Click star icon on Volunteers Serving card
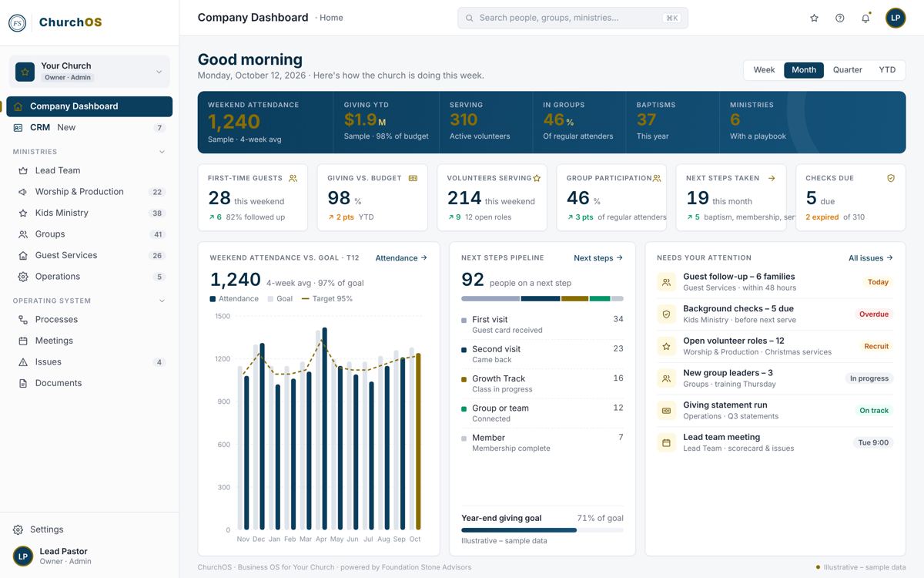This screenshot has height=578, width=924. point(537,178)
